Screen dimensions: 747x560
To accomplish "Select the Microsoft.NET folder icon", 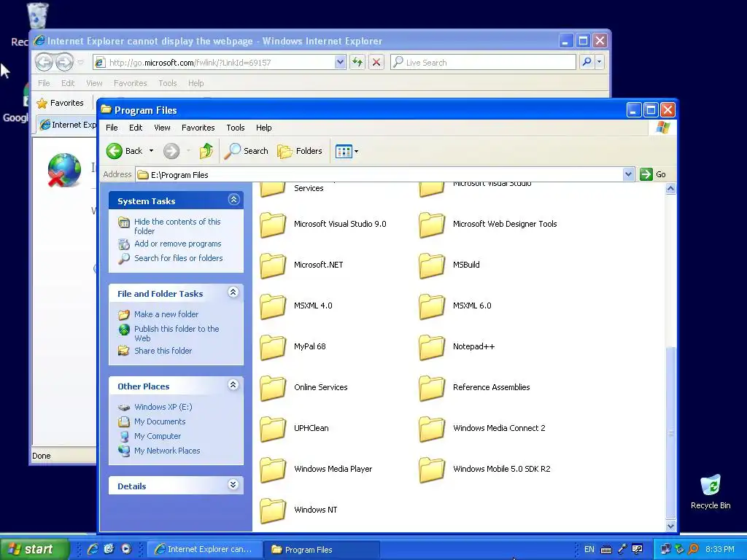I will click(x=273, y=265).
